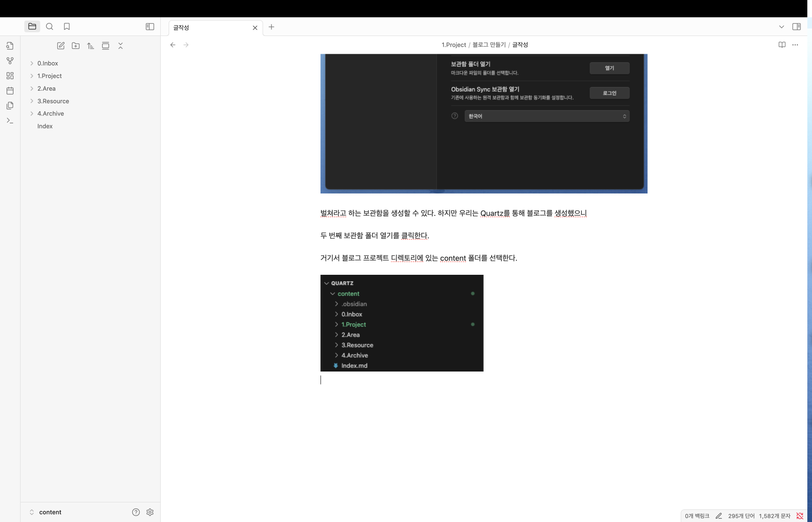Create a new note
The height and width of the screenshot is (522, 812).
coord(61,46)
